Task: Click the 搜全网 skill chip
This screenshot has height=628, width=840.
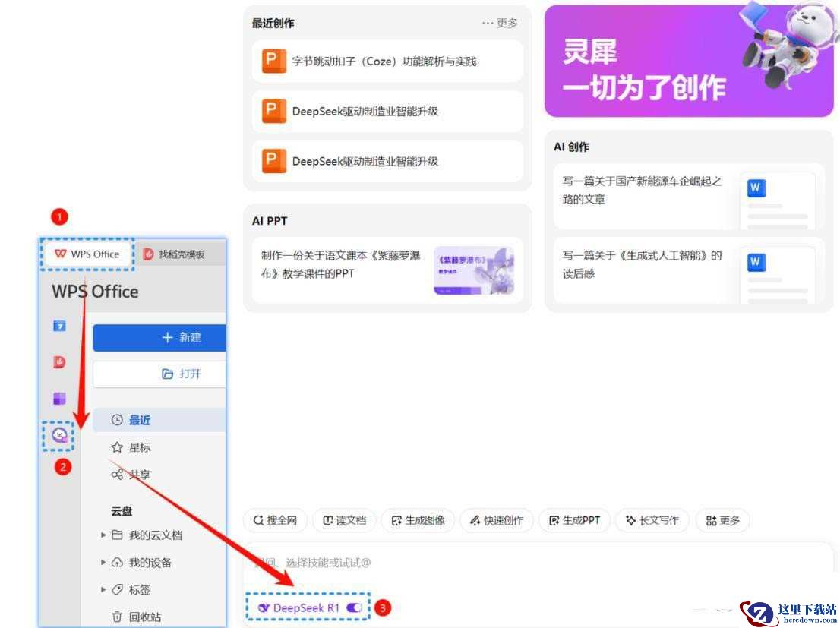Action: point(276,520)
